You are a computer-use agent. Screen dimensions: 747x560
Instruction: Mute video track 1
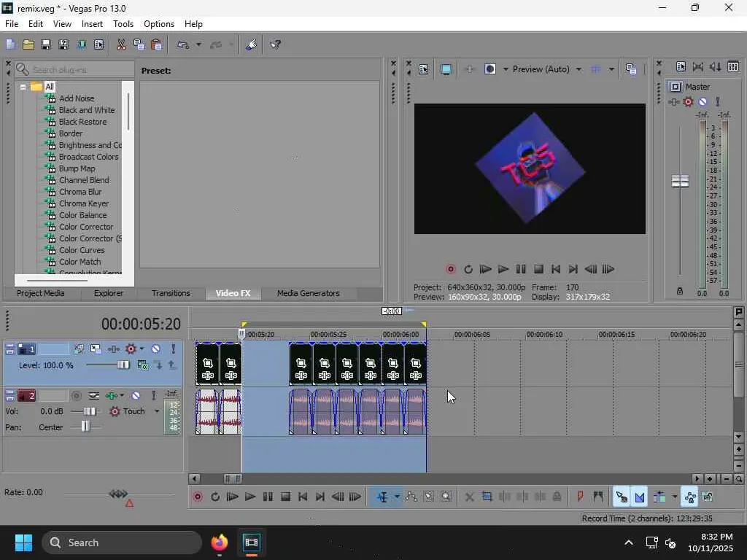point(156,349)
